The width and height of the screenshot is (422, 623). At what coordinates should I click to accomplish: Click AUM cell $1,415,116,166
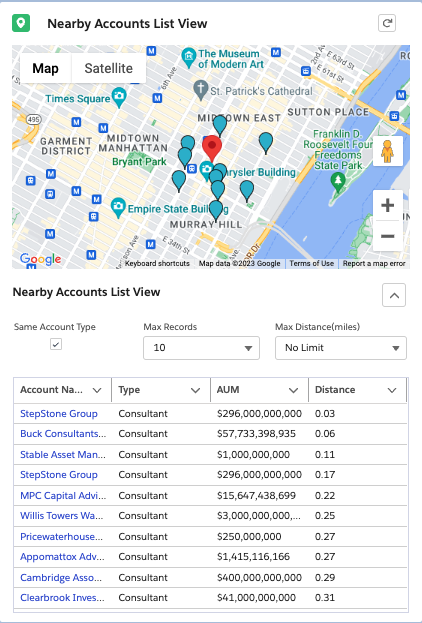(253, 556)
